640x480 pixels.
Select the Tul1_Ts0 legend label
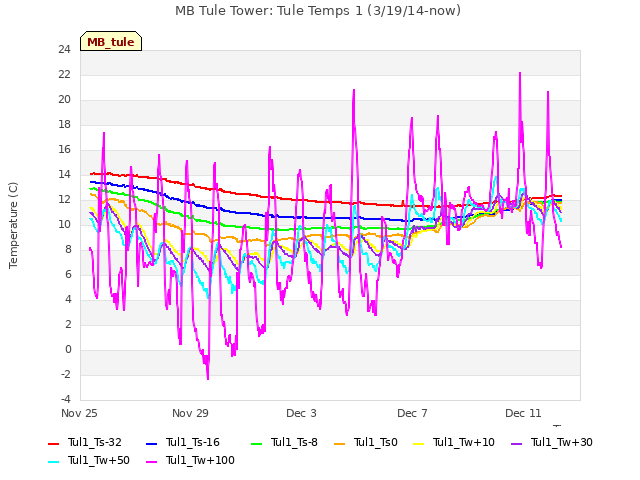(x=376, y=442)
